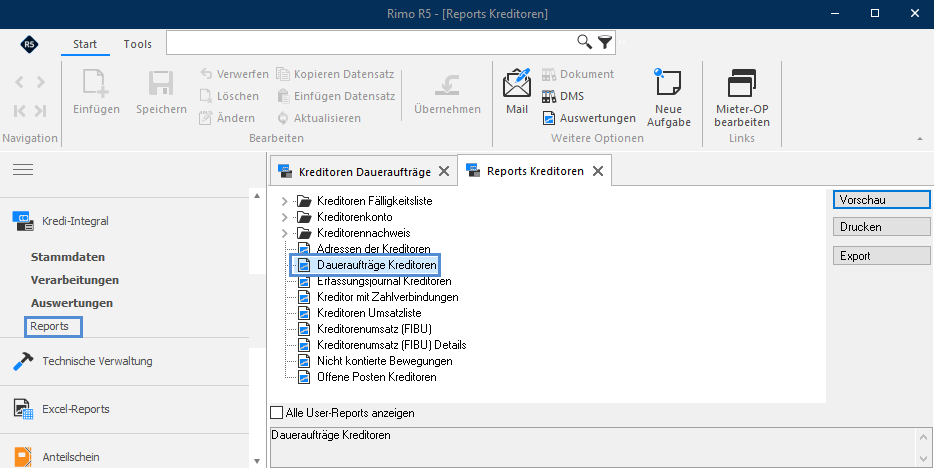Screen dimensions: 934x468
Task: Click the Drucken button
Action: 881,227
